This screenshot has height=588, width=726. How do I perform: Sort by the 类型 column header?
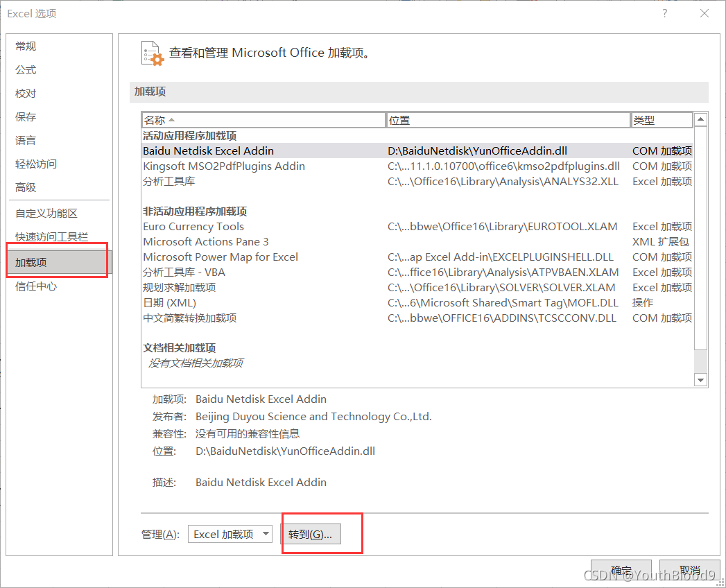click(x=662, y=121)
